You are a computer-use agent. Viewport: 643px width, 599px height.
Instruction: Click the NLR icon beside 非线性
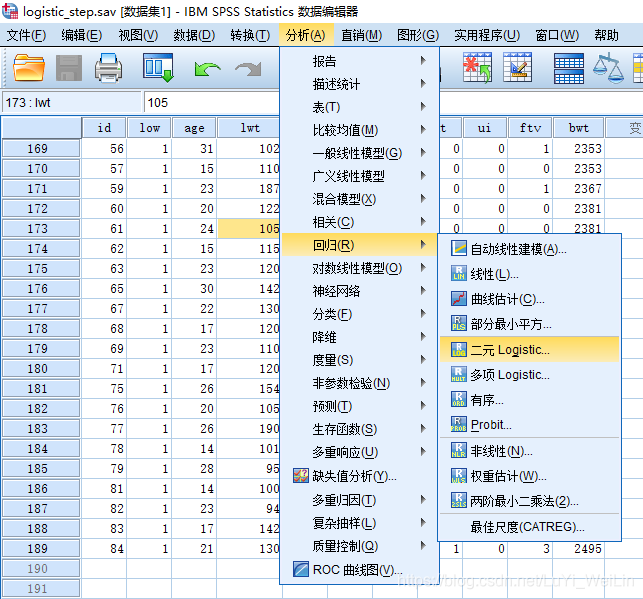coord(458,450)
